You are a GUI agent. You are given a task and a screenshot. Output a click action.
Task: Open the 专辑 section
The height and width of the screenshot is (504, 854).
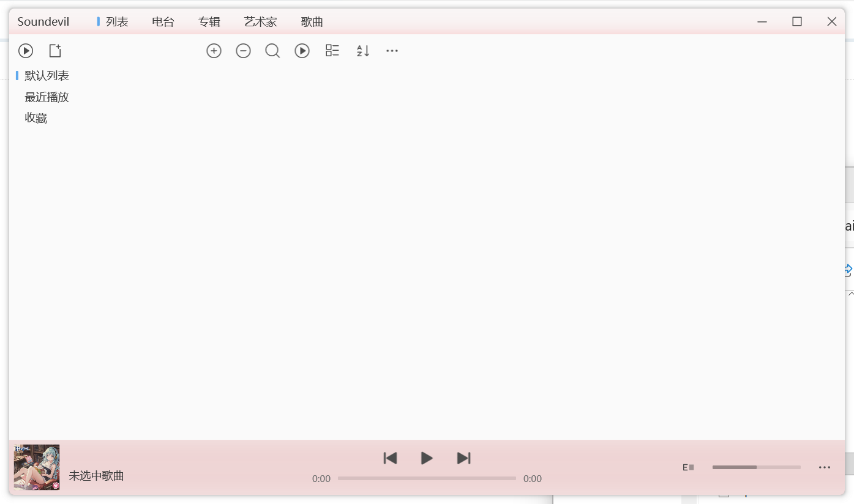coord(209,21)
